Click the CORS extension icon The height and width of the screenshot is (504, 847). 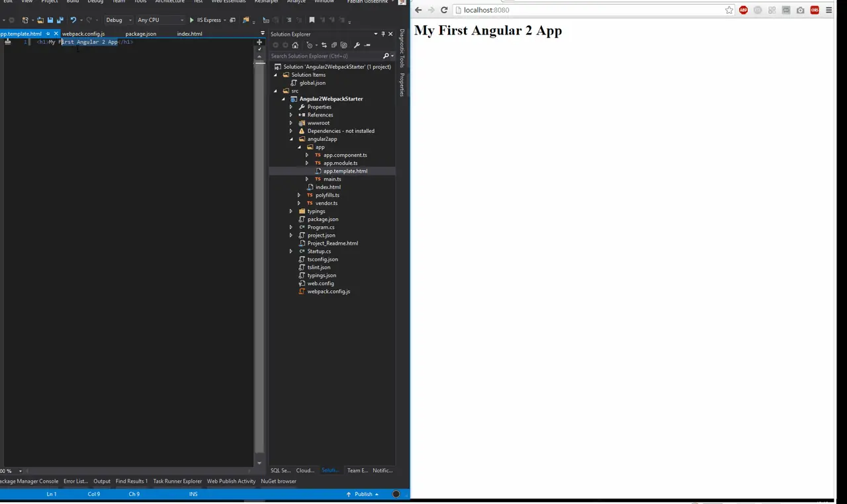point(815,10)
